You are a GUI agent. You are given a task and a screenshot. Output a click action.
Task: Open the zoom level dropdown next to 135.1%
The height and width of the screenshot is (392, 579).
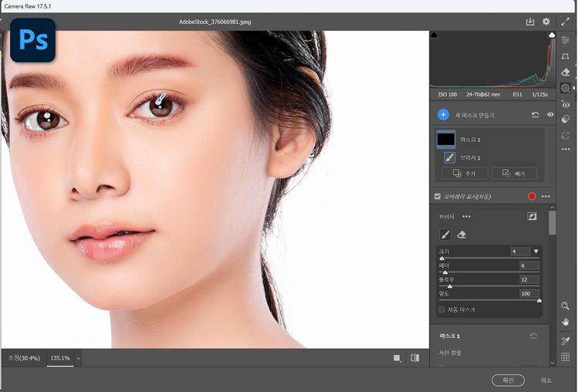[x=79, y=358]
